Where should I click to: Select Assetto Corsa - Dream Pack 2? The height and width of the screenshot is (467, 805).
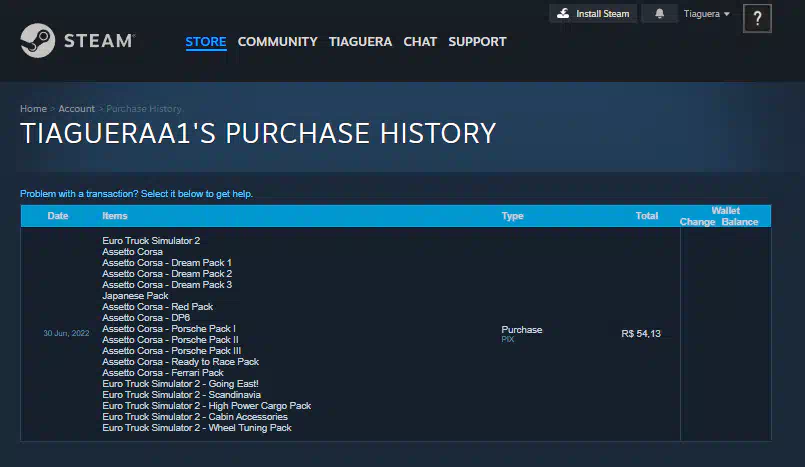[x=167, y=274]
